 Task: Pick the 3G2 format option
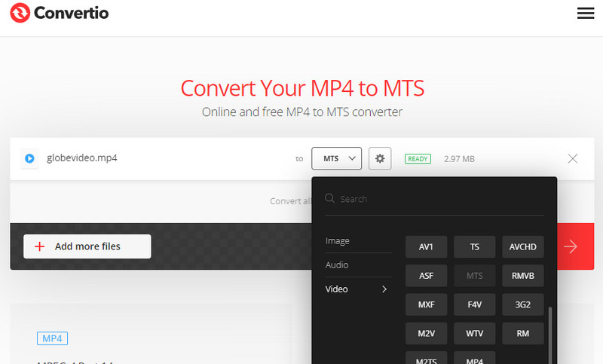pos(522,304)
